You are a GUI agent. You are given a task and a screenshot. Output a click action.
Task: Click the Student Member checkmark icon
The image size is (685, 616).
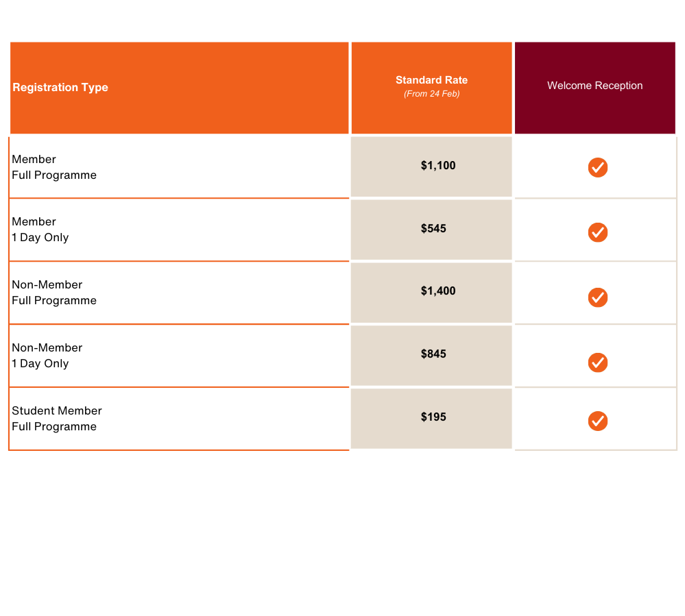598,421
